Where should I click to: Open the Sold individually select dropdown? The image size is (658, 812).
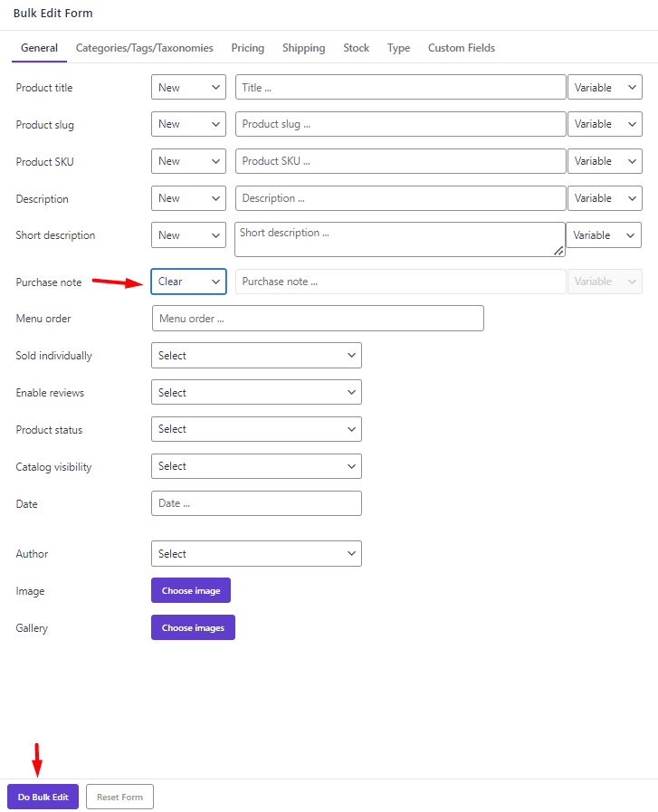pos(255,355)
